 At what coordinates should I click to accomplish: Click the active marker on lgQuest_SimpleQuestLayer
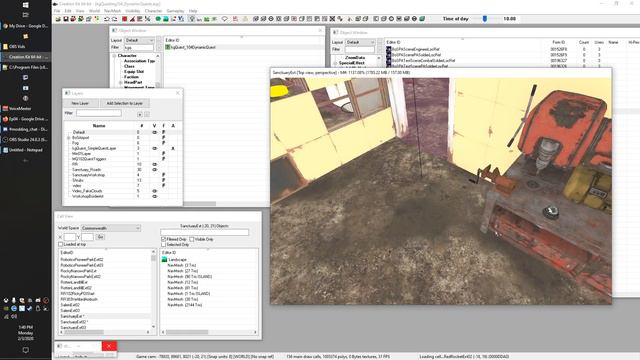(173, 149)
